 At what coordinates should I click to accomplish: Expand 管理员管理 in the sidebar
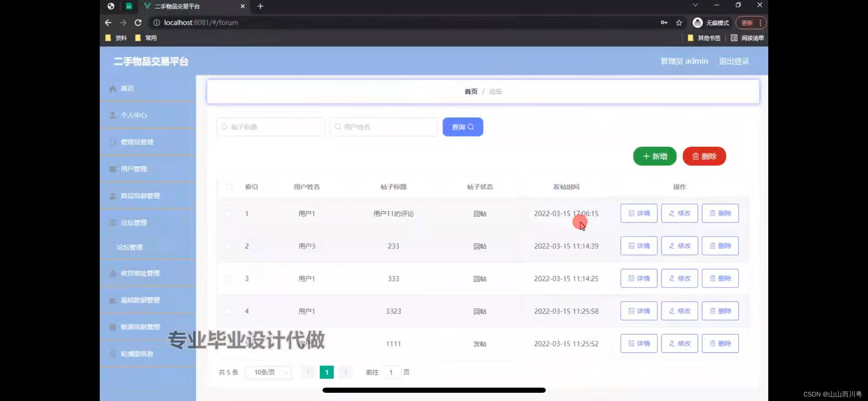[x=148, y=142]
